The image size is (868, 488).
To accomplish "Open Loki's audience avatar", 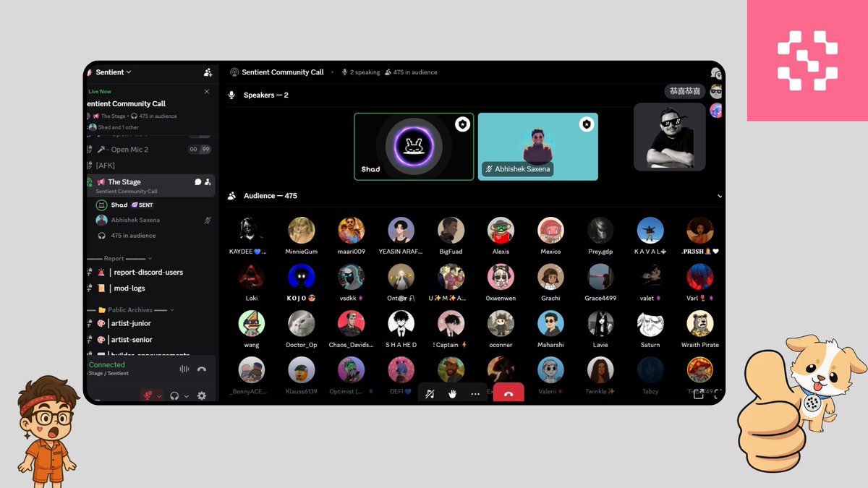I will pos(251,277).
